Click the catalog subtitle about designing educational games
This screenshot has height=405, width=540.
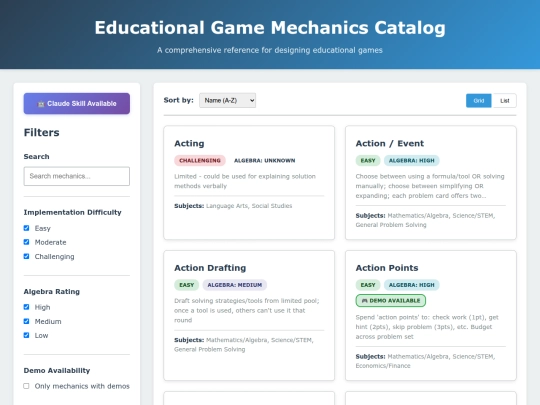[x=270, y=50]
